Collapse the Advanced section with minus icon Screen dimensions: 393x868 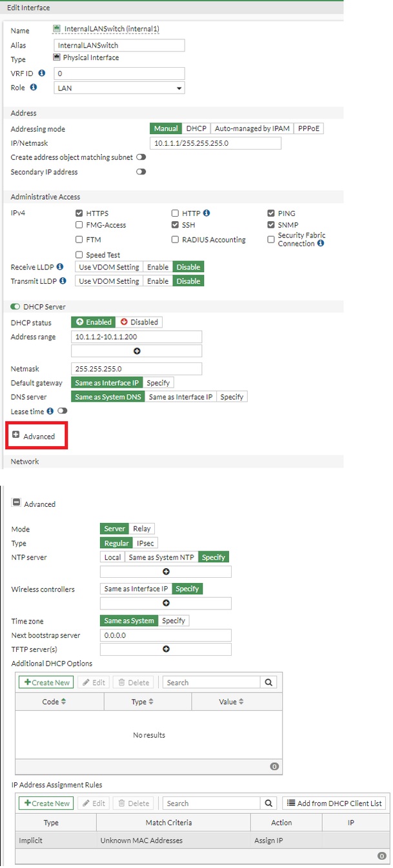[16, 504]
